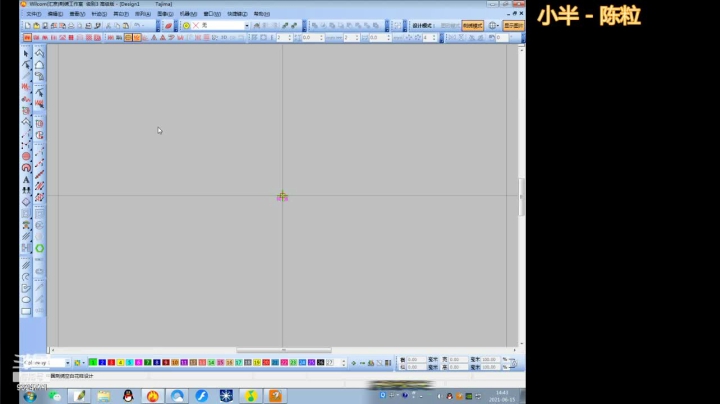Pick red color swatch number 3

pyautogui.click(x=111, y=363)
